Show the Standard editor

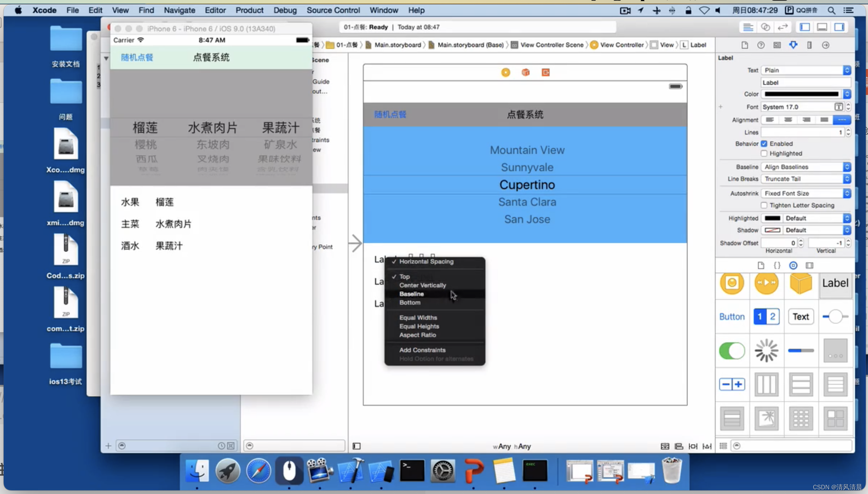[748, 27]
